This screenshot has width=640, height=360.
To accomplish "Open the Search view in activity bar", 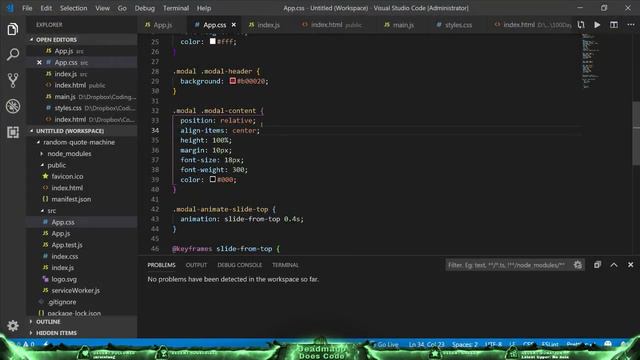I will coord(13,54).
